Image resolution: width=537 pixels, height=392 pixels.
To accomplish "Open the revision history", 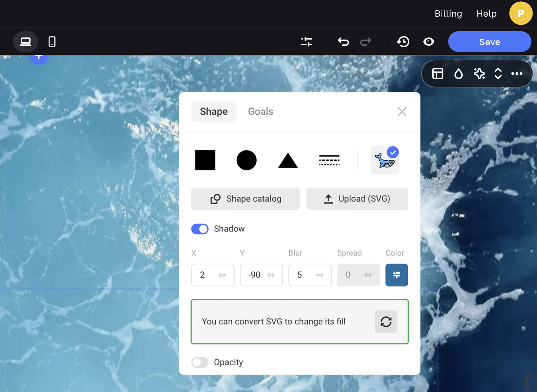I will tap(403, 42).
